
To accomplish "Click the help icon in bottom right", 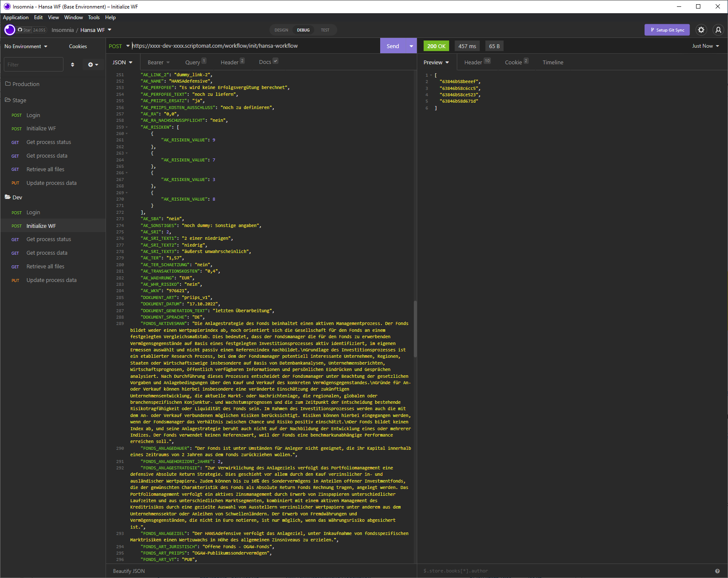I will pos(717,571).
